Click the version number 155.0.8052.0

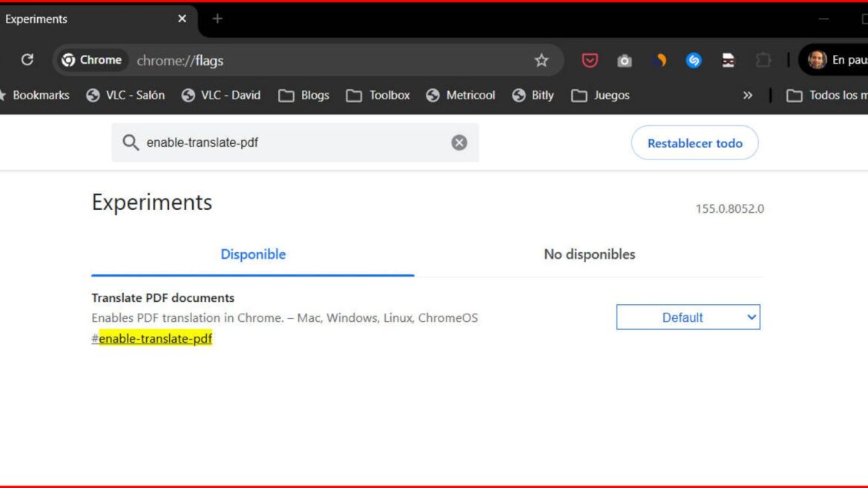(729, 208)
